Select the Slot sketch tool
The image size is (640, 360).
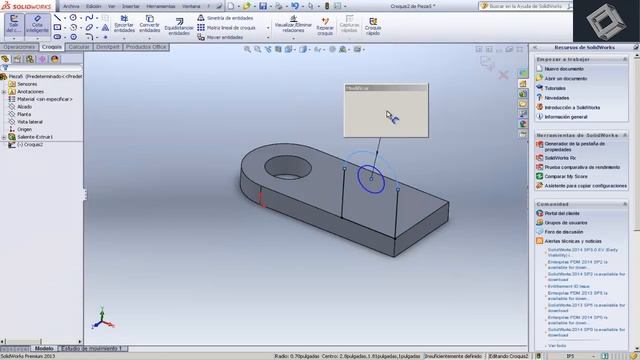click(x=58, y=37)
